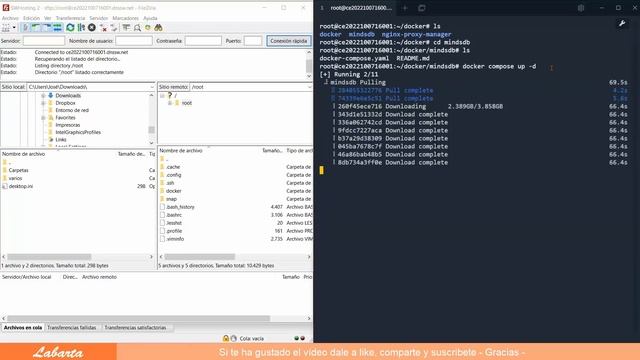640x360 pixels.
Task: Open the Transferencia menu
Action: tap(70, 18)
